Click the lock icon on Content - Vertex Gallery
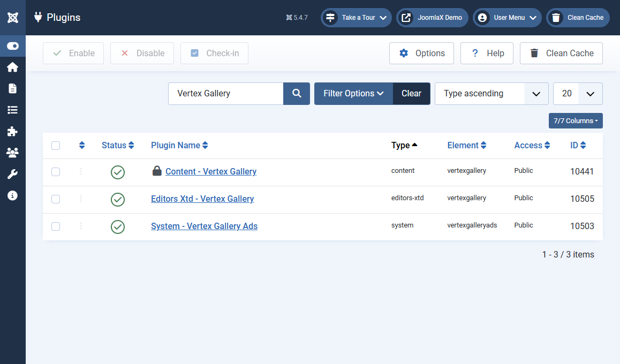The width and height of the screenshot is (620, 364). tap(157, 171)
